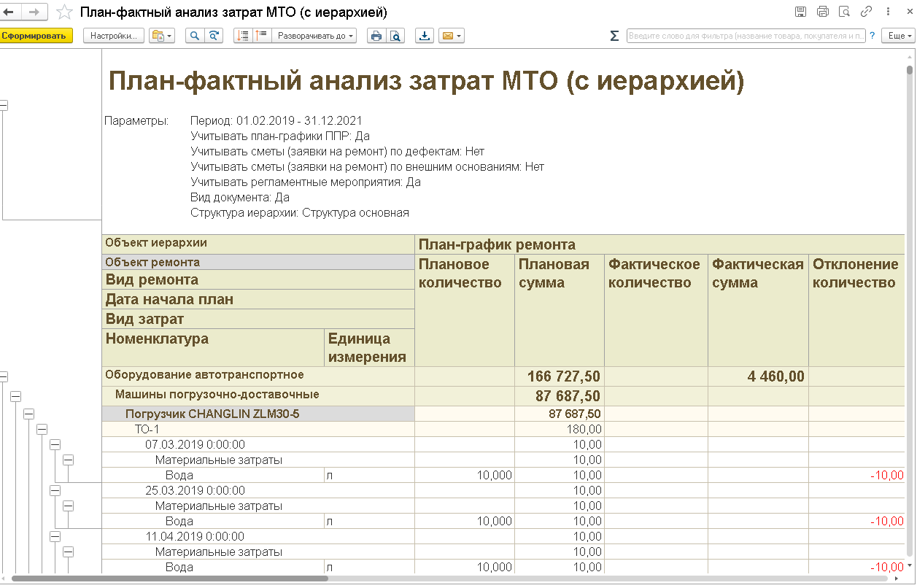Click the vertical scrollbar thumb
Viewport: 917px width, 588px height.
pyautogui.click(x=910, y=70)
